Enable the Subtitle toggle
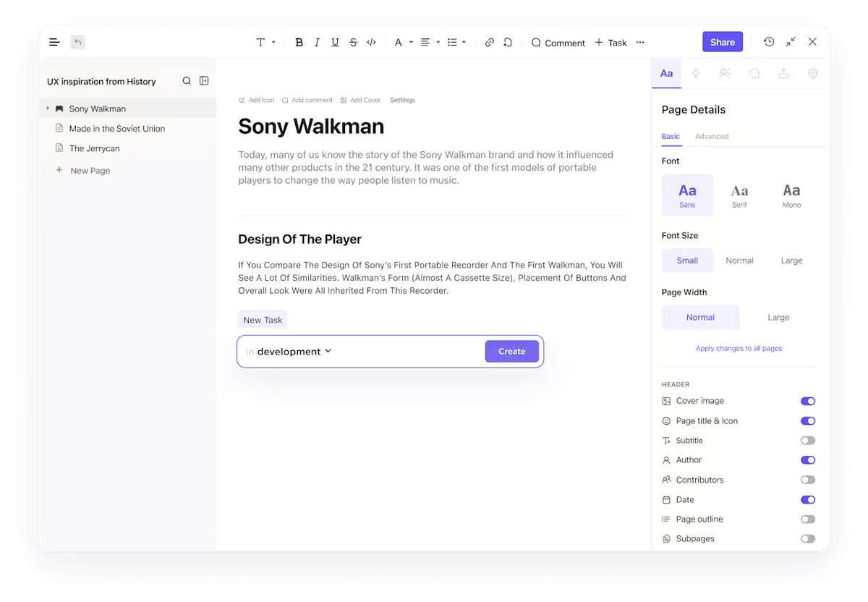The image size is (868, 602). [x=808, y=440]
